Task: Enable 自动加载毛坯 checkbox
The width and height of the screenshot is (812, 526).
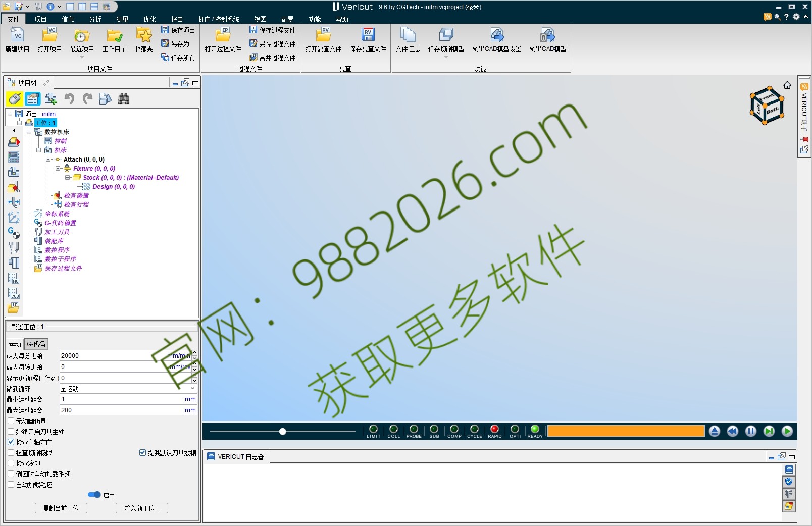Action: (x=11, y=484)
